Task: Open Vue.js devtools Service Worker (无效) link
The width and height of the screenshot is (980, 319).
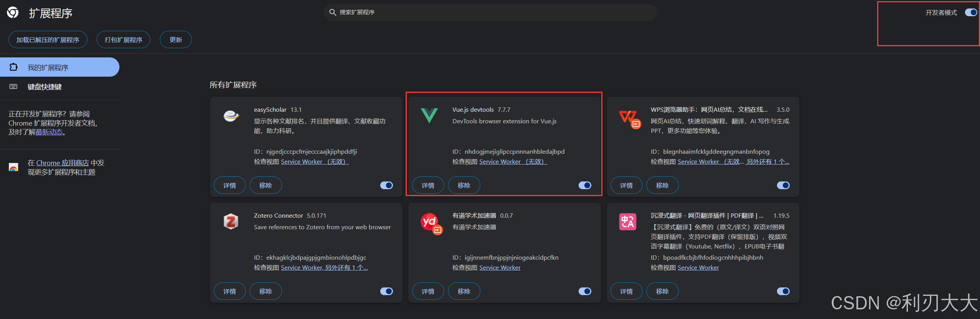Action: tap(513, 162)
